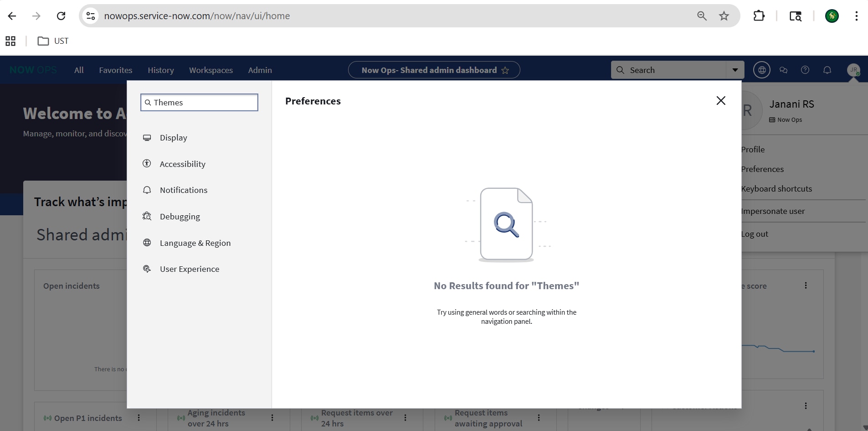Open the Chrome three-dot menu
The width and height of the screenshot is (868, 431).
(x=857, y=16)
